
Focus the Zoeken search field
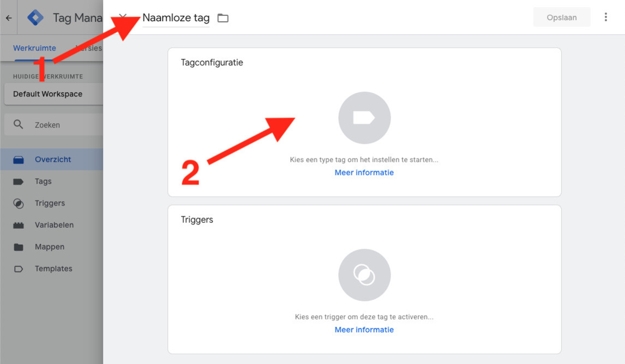(x=53, y=125)
